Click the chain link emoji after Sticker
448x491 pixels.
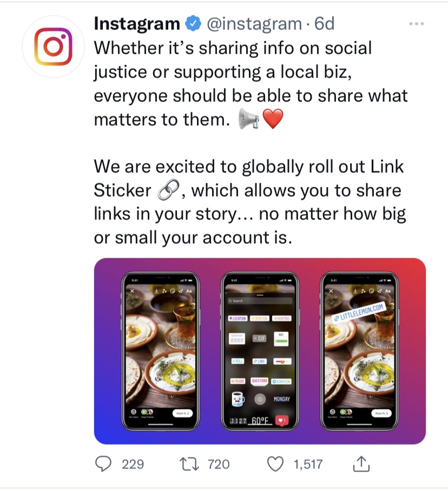(168, 190)
